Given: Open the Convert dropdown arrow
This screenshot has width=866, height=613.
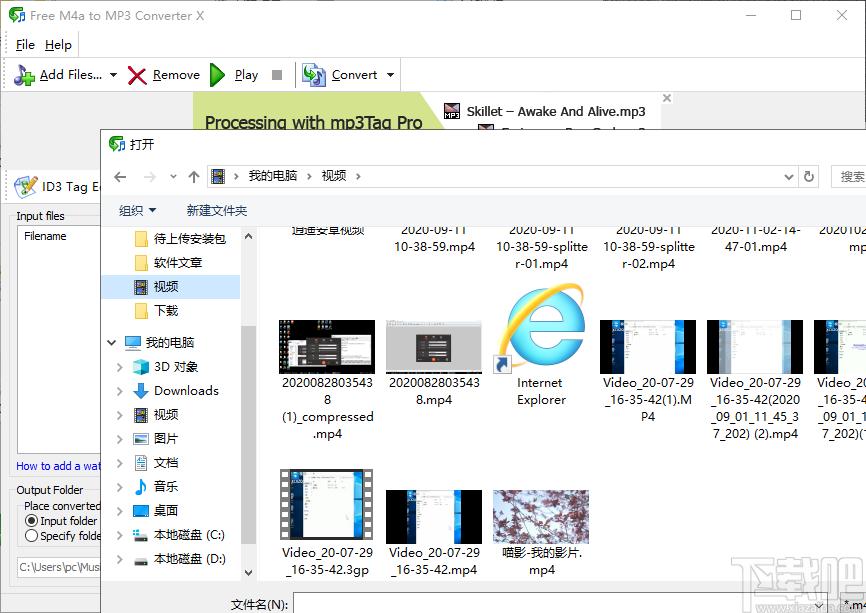Looking at the screenshot, I should [390, 75].
